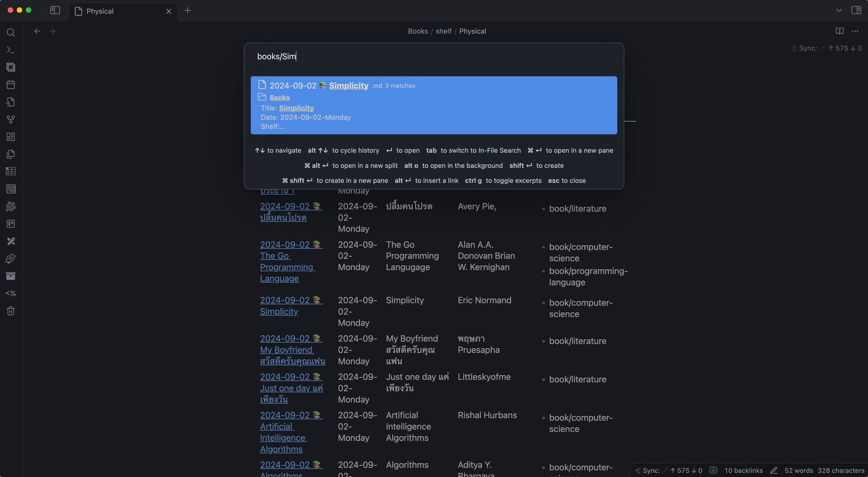This screenshot has width=868, height=477.
Task: Click the status bar Sync indicator
Action: [x=668, y=470]
